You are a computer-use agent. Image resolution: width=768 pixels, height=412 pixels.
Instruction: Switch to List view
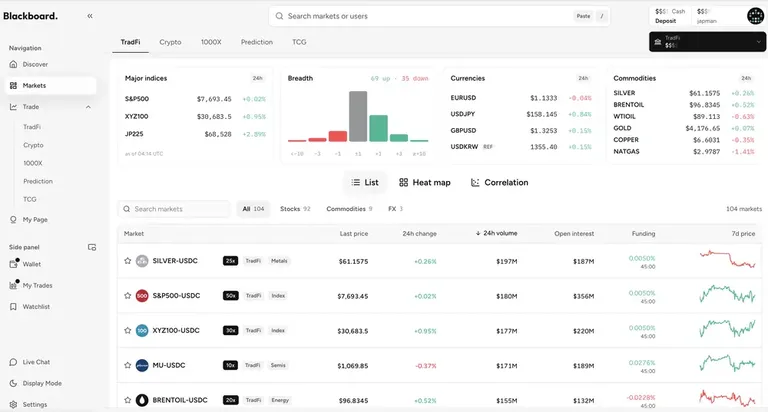coord(365,182)
